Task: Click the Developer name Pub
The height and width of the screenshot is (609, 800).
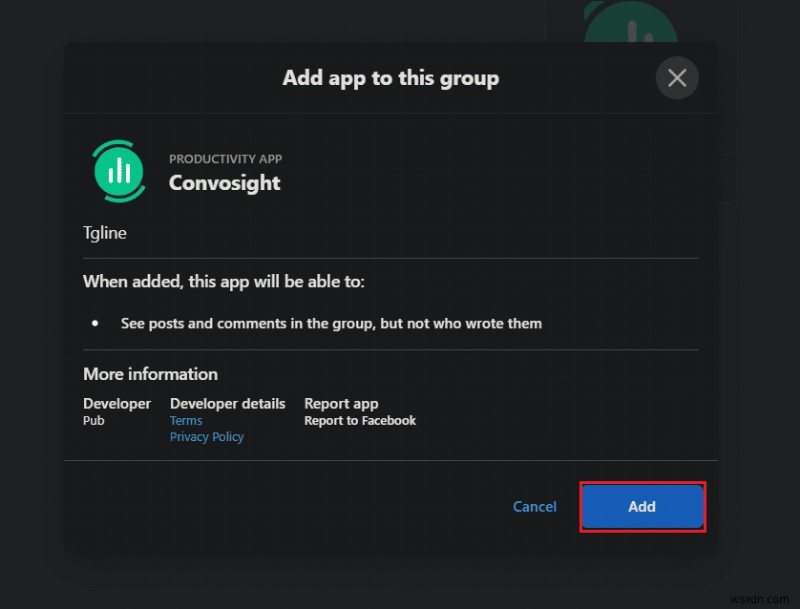Action: (94, 420)
